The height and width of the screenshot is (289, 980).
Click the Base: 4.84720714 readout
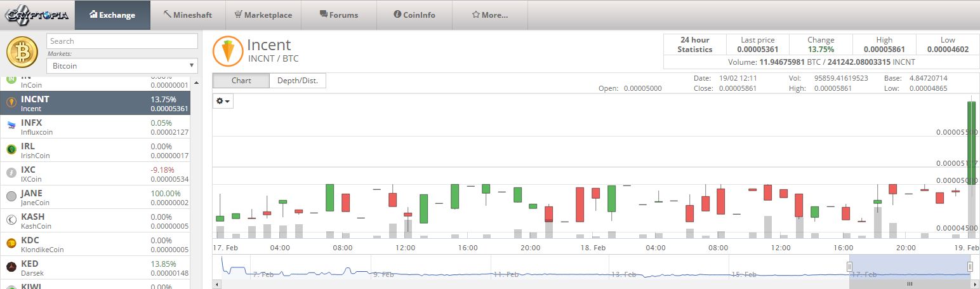click(915, 78)
